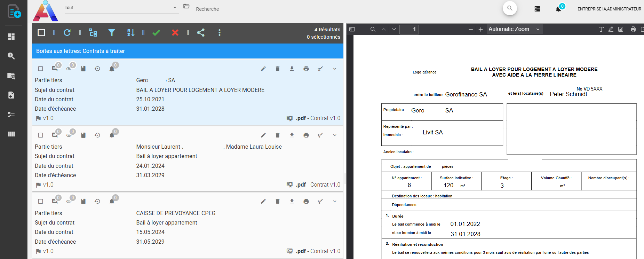Click the green validate checkmark
Image resolution: width=644 pixels, height=259 pixels.
(156, 33)
